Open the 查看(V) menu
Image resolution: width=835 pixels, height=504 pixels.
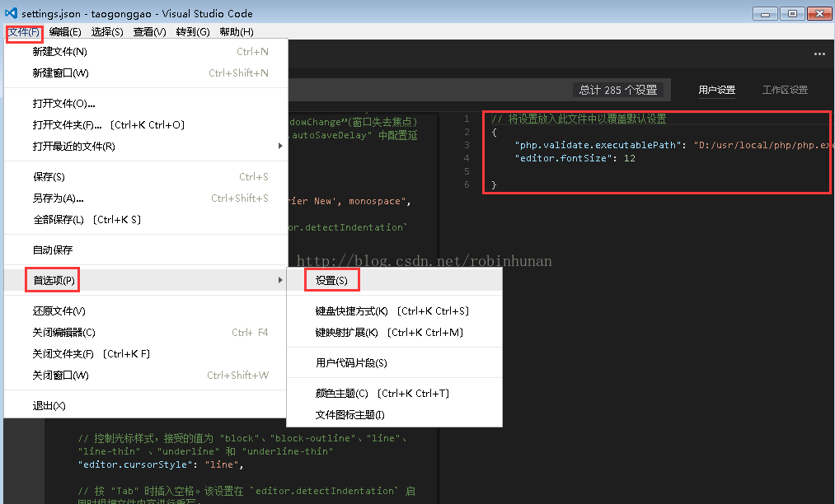(149, 32)
